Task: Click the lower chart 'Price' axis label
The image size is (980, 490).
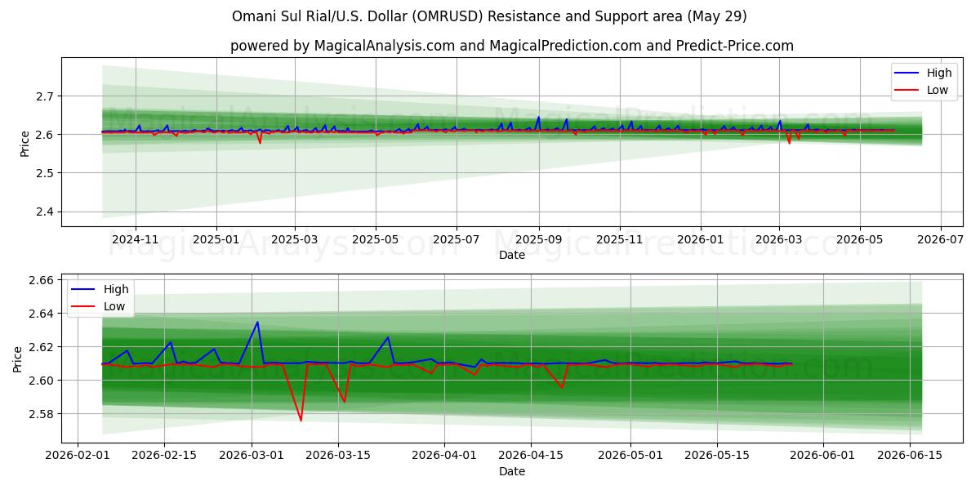Action: (18, 359)
